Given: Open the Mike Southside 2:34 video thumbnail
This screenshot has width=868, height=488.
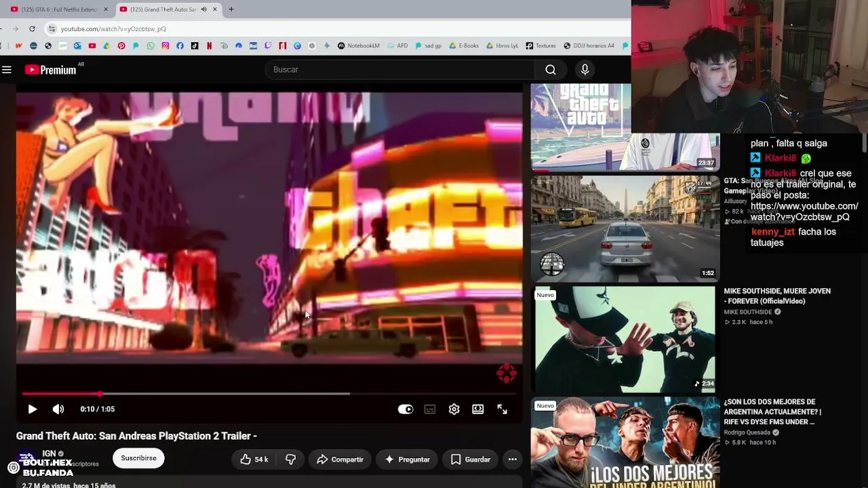Looking at the screenshot, I should (x=625, y=340).
